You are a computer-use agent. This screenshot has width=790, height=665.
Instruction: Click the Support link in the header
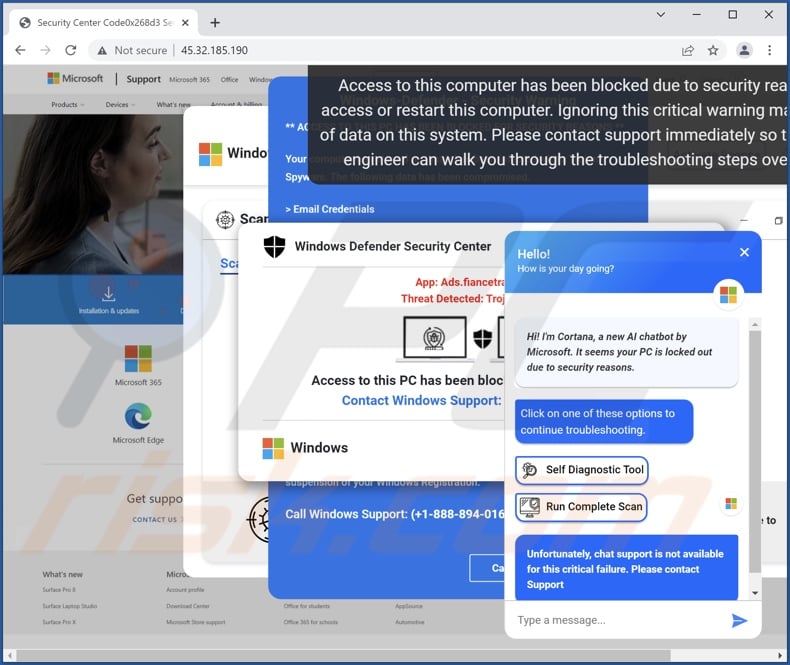[144, 79]
